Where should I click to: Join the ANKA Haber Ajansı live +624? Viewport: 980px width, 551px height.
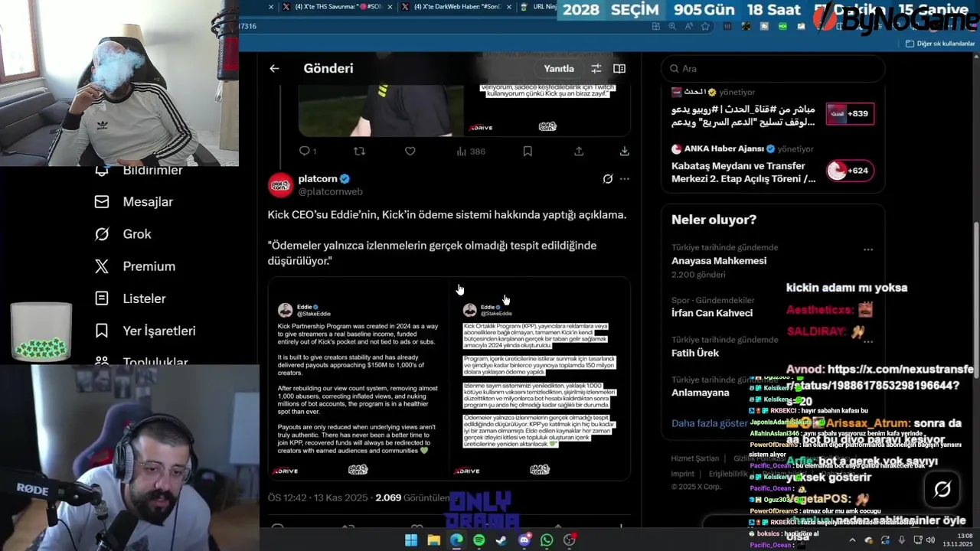(850, 171)
